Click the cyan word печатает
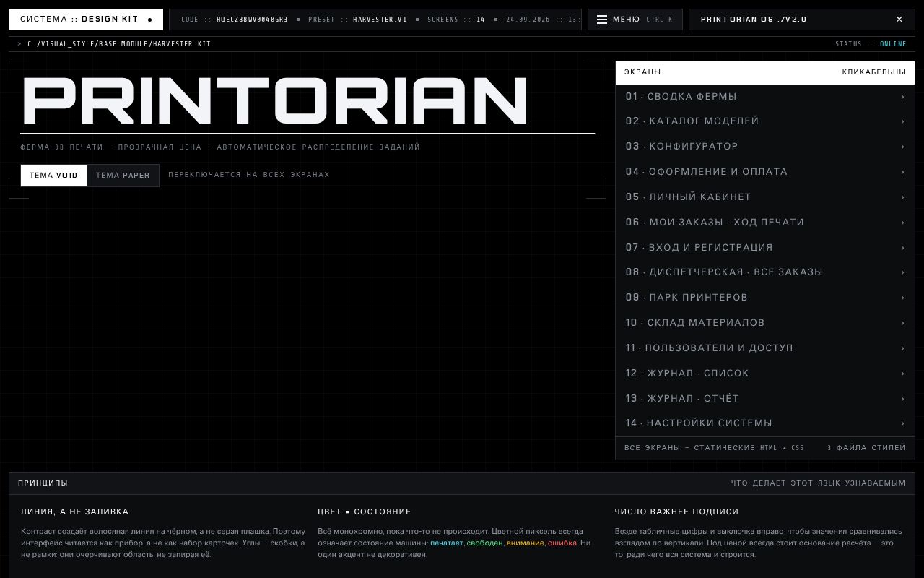This screenshot has width=924, height=578. tap(447, 543)
